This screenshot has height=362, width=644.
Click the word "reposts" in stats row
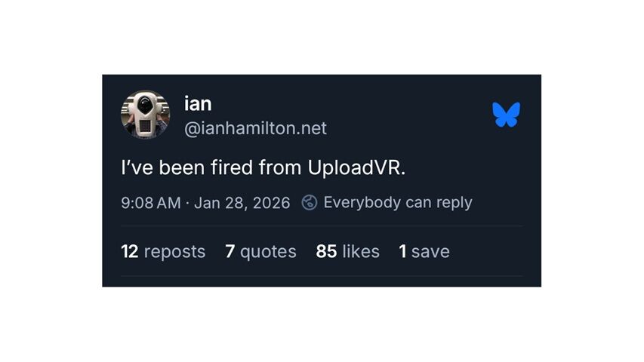click(174, 252)
